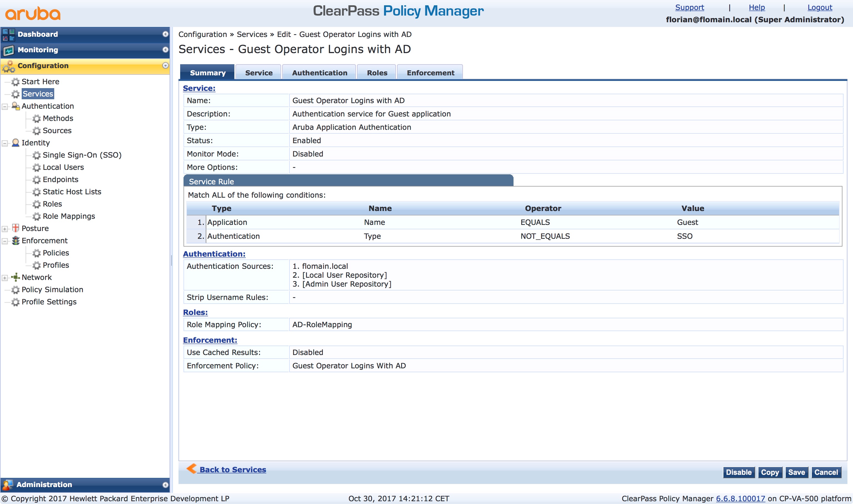This screenshot has width=853, height=504.
Task: Click the Dashboard panel icon
Action: pyautogui.click(x=9, y=35)
